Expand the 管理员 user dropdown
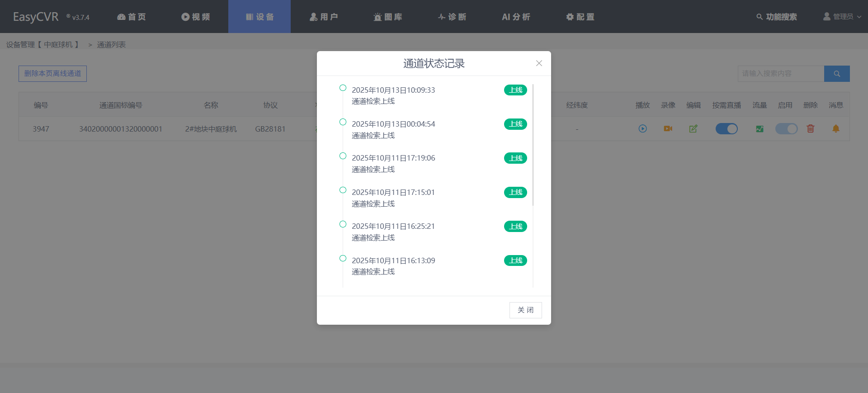The width and height of the screenshot is (868, 393). point(842,17)
